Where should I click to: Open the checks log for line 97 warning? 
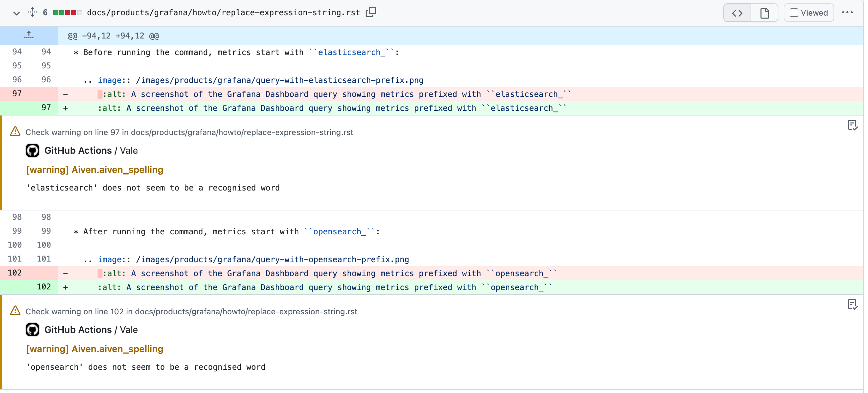852,125
